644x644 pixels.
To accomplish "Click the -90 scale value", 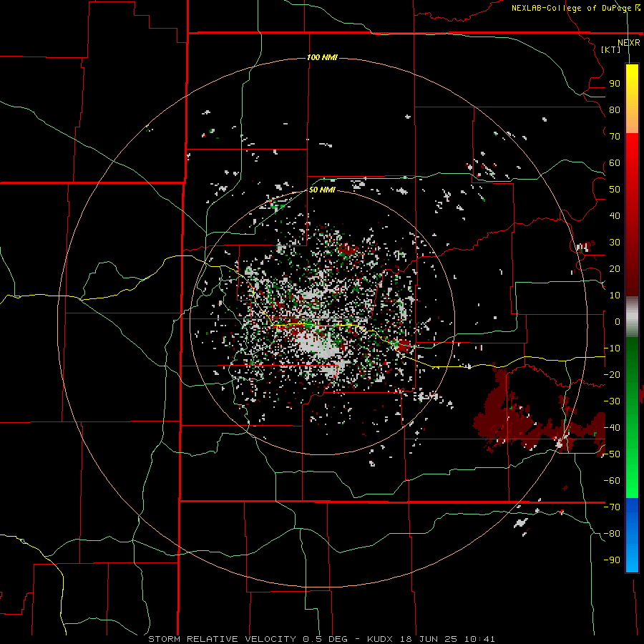I will coord(612,560).
